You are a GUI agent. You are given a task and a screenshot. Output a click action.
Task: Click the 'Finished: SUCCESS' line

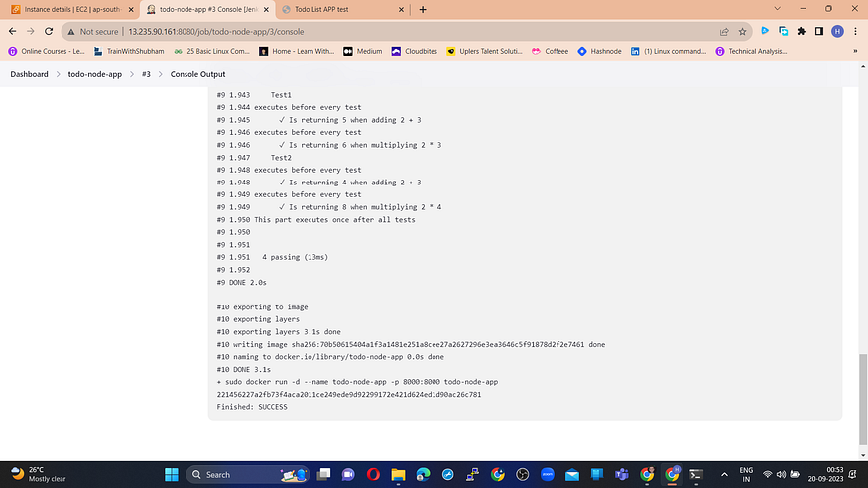[252, 407]
